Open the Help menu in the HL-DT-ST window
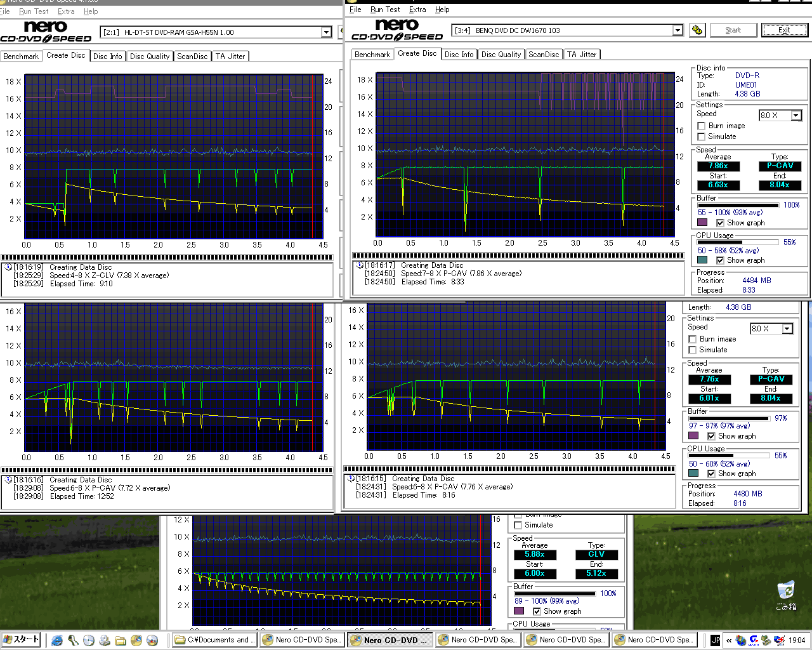 point(91,11)
